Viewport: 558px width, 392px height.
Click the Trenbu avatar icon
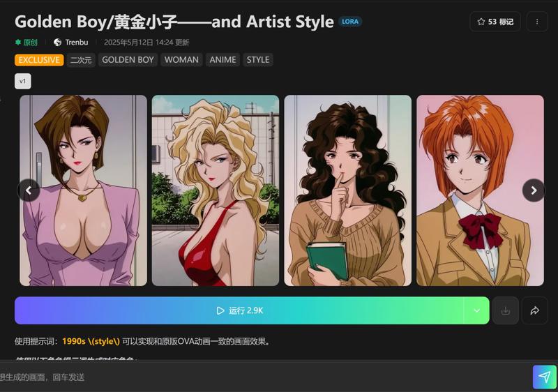(57, 43)
